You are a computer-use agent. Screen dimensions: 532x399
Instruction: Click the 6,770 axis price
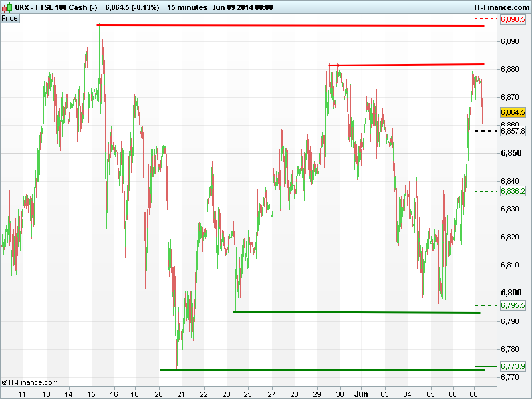click(510, 377)
